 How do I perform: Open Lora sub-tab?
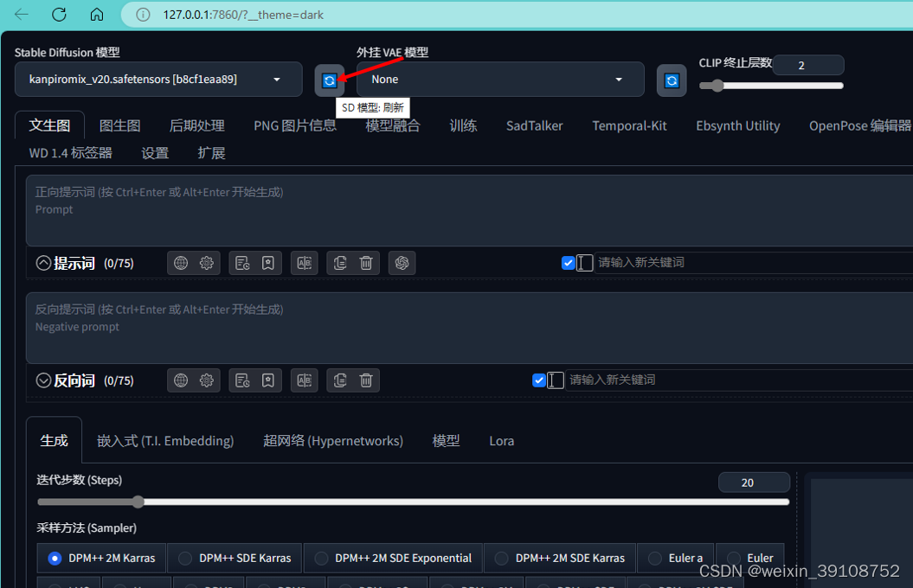point(501,441)
